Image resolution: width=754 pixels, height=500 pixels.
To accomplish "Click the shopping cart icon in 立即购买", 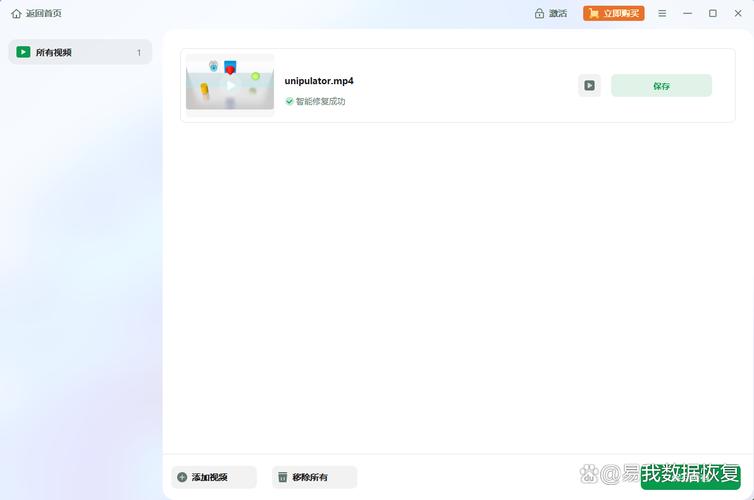I will pyautogui.click(x=593, y=14).
